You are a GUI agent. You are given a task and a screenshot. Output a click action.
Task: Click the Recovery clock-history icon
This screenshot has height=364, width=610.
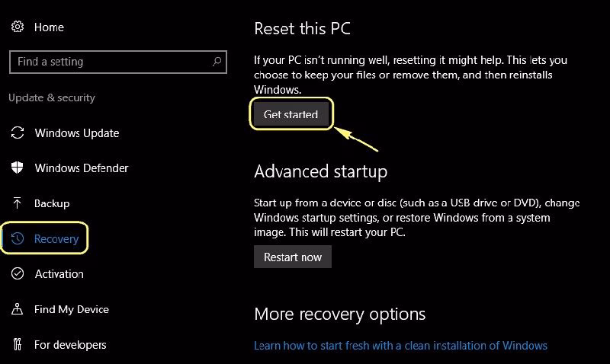point(17,239)
